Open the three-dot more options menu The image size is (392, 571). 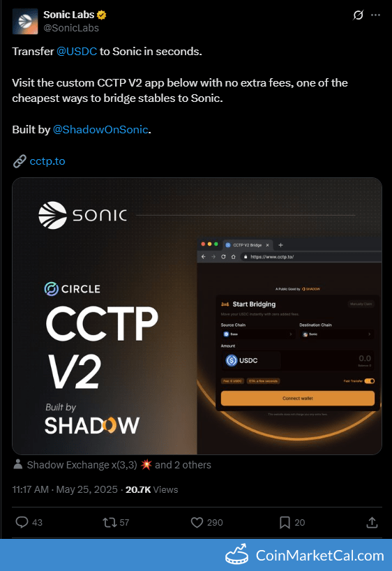coord(376,15)
